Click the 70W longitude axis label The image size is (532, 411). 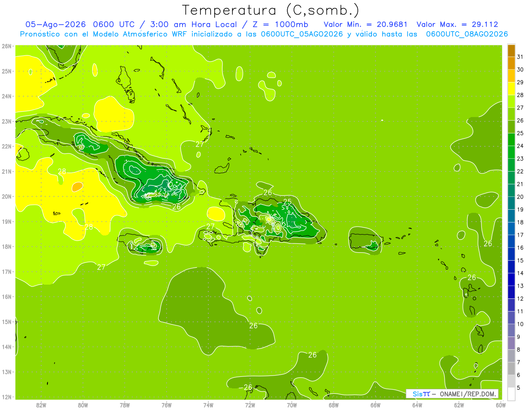point(292,404)
